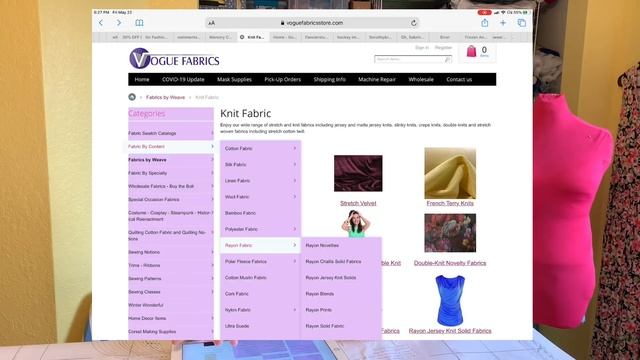Click the Stretch Velvet link
Screen dimensions: 640x360
[x=358, y=203]
